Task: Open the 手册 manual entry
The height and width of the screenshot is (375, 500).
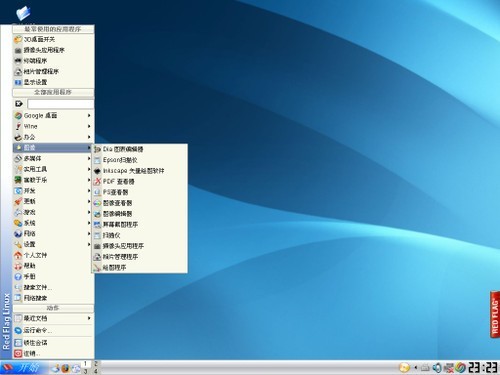Action: coord(53,276)
